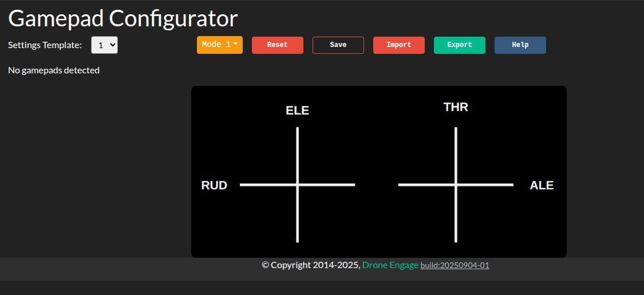
Task: Click the Gamepad Configurator heading
Action: click(123, 18)
